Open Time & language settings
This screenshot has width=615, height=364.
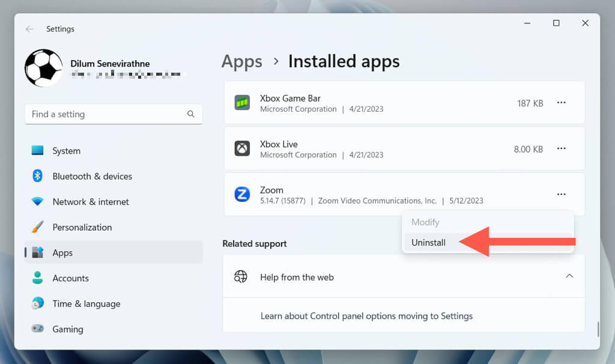pos(114,303)
